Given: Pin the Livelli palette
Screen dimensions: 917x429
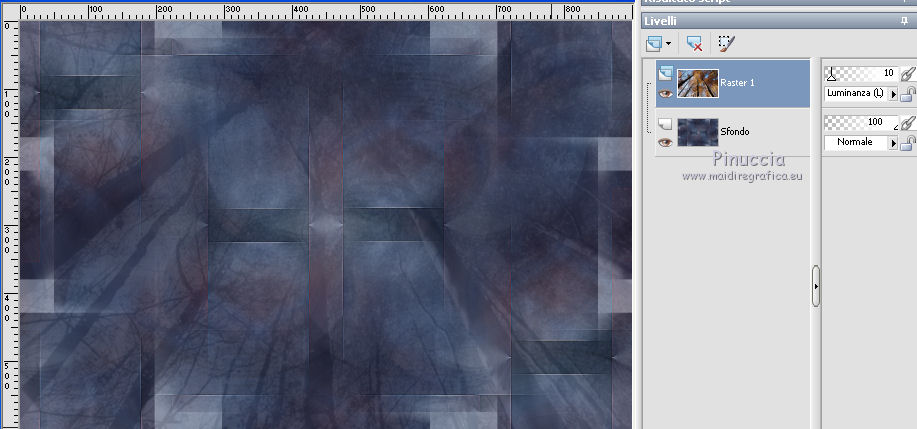Looking at the screenshot, I should coord(905,22).
